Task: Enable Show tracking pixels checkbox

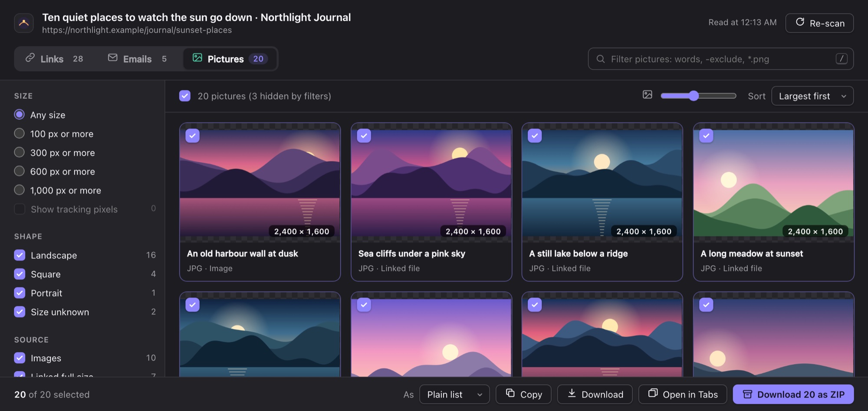Action: pyautogui.click(x=20, y=209)
